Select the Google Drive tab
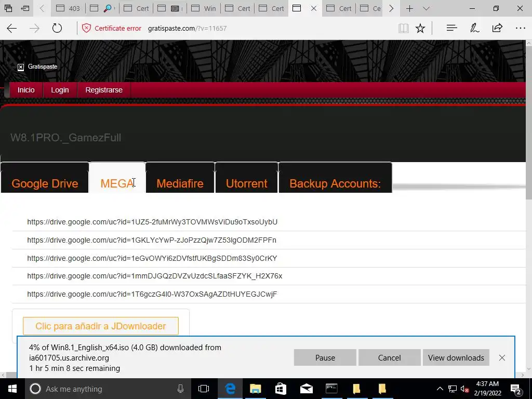This screenshot has width=532, height=399. click(45, 183)
